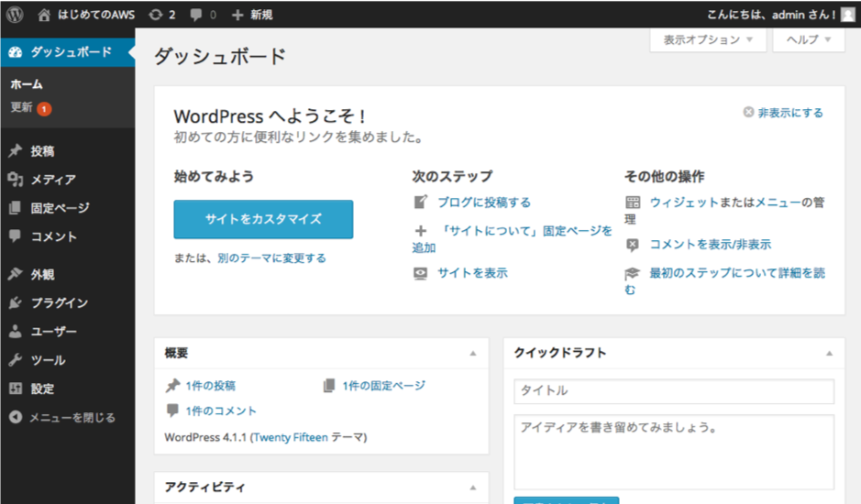Click the edit icon next to ブログに投稿する
The width and height of the screenshot is (861, 504).
tap(421, 202)
